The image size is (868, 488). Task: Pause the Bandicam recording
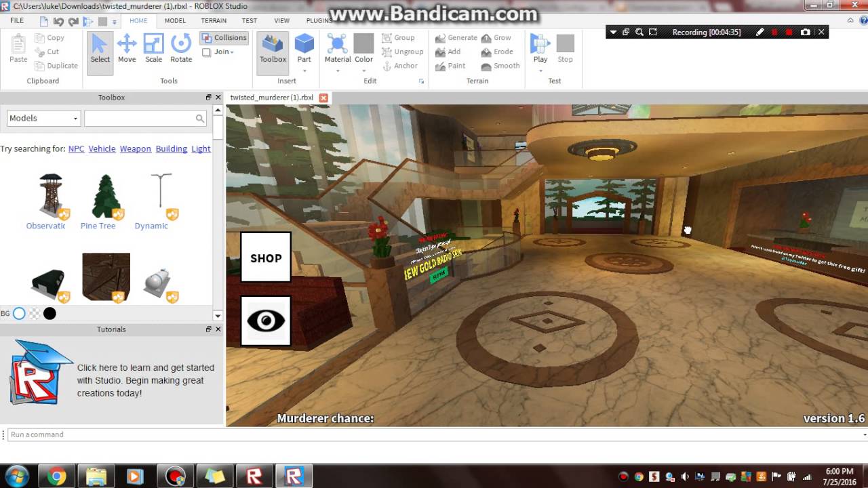[774, 32]
